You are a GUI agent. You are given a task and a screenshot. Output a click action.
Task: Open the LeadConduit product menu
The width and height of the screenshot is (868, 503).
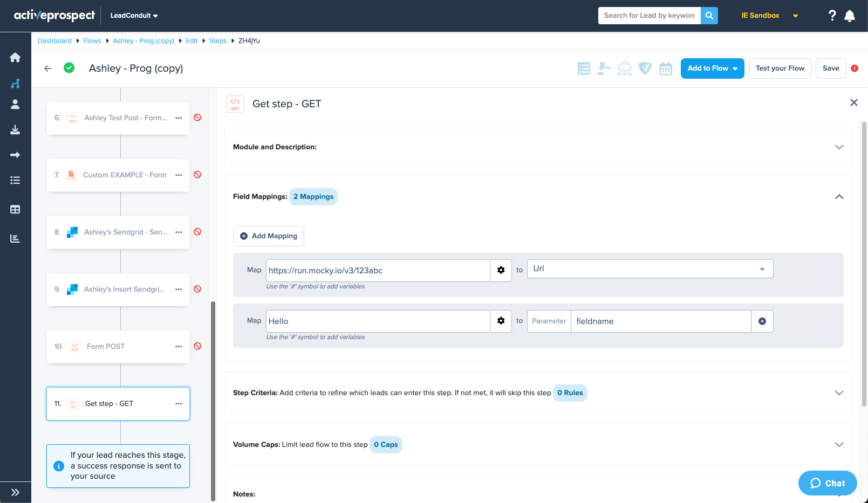(134, 16)
